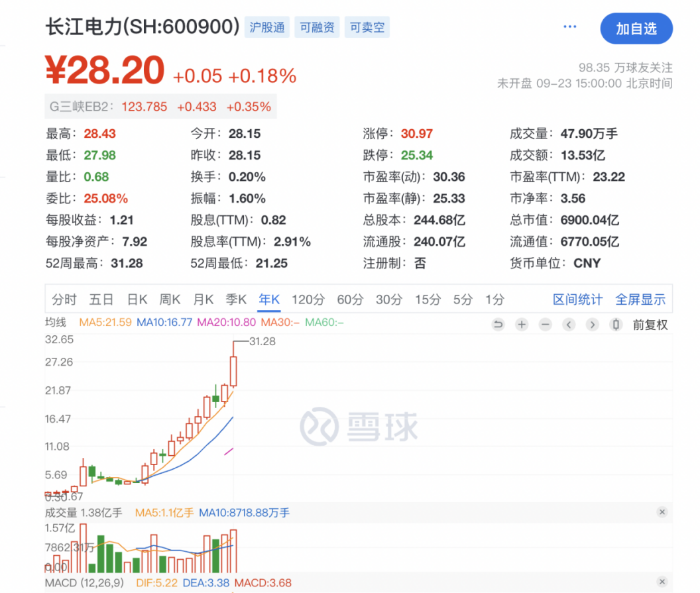Click the 最高 28.43 value
The image size is (700, 593).
pyautogui.click(x=99, y=133)
